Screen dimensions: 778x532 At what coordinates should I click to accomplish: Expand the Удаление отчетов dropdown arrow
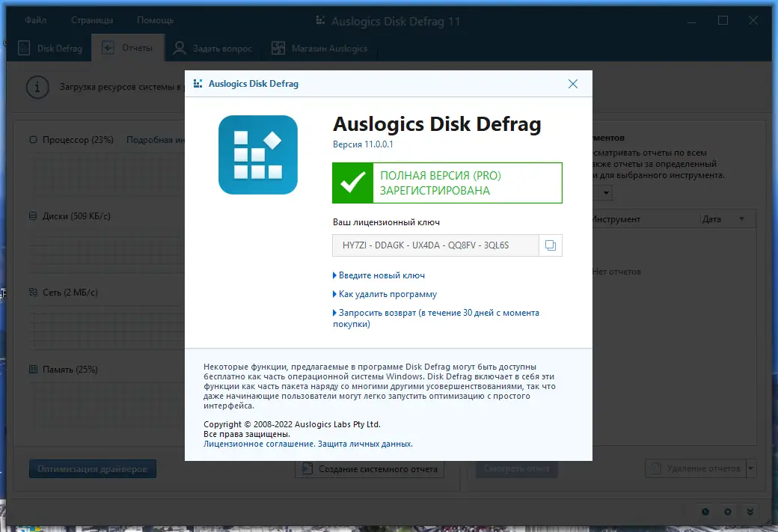(751, 468)
